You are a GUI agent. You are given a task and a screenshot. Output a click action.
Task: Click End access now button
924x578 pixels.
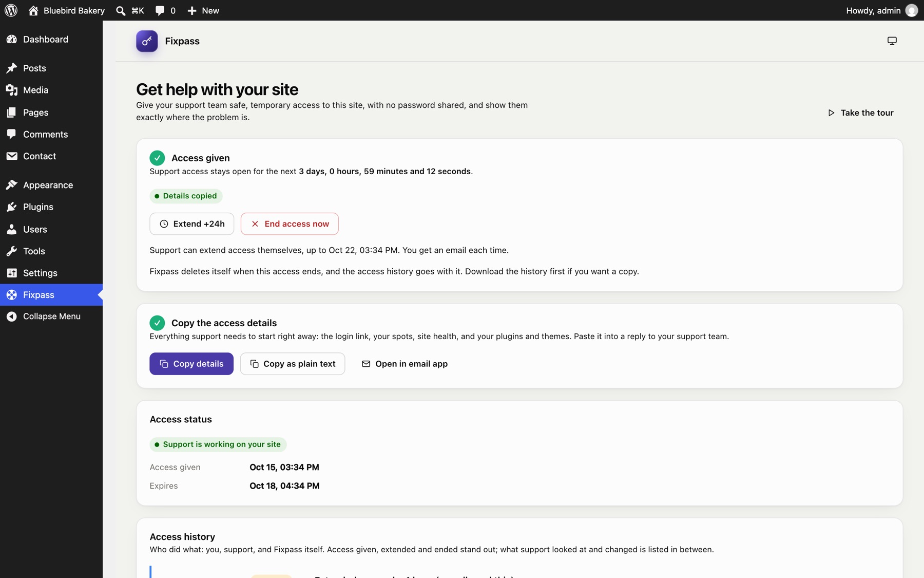pos(290,224)
